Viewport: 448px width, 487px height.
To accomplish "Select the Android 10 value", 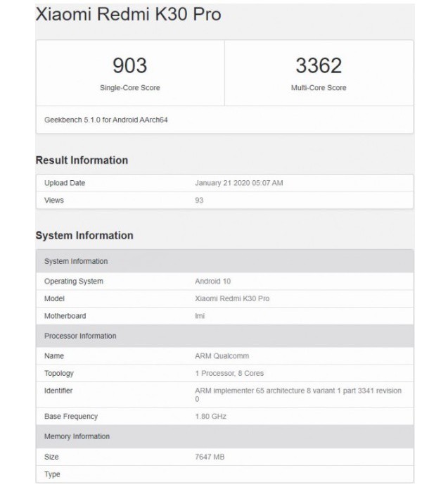I will 212,282.
